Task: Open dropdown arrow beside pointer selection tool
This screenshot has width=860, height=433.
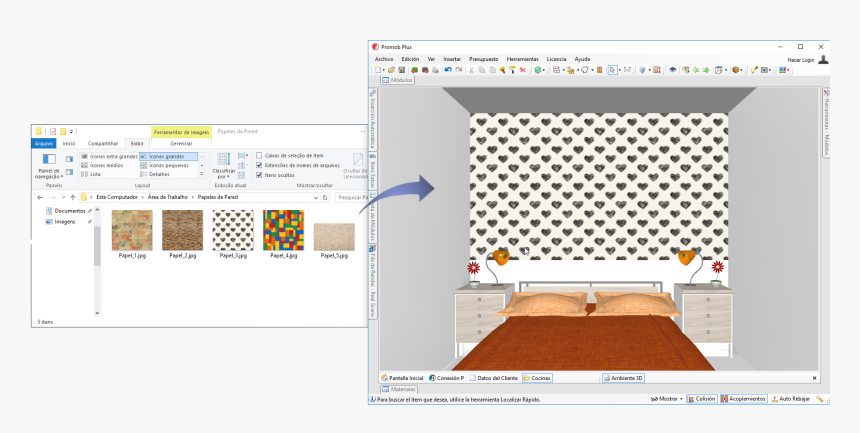Action: (x=620, y=70)
